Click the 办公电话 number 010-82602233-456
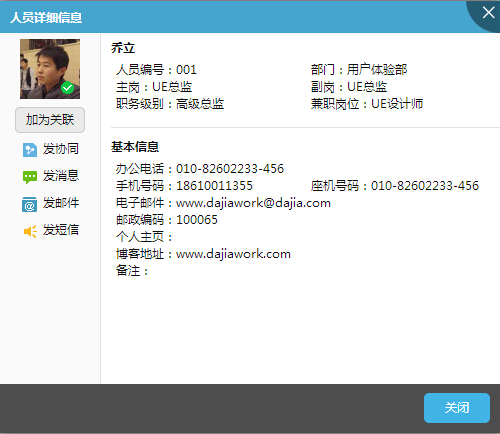Screen dimensions: 500x434 pos(230,169)
